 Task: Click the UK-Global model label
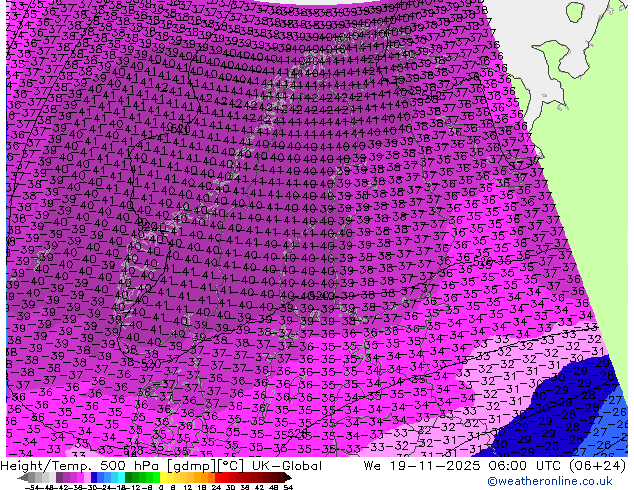(x=287, y=466)
